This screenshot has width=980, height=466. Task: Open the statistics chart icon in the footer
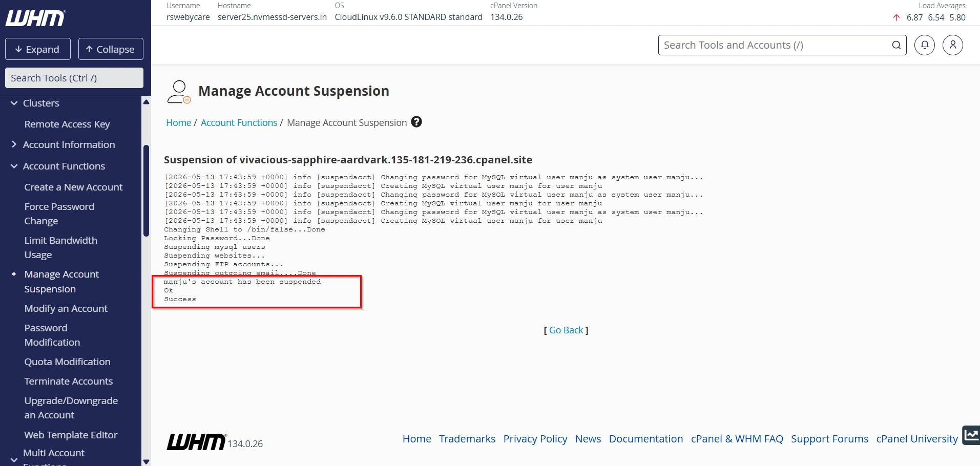click(x=971, y=435)
